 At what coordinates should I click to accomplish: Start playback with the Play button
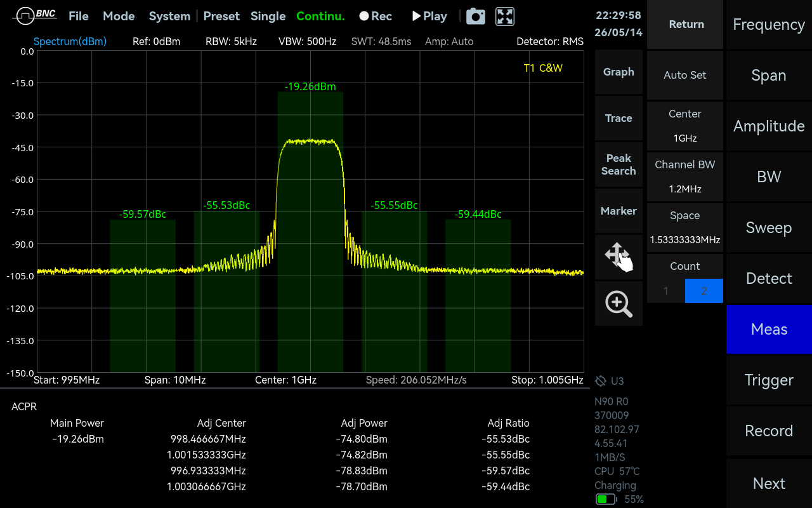click(x=429, y=17)
